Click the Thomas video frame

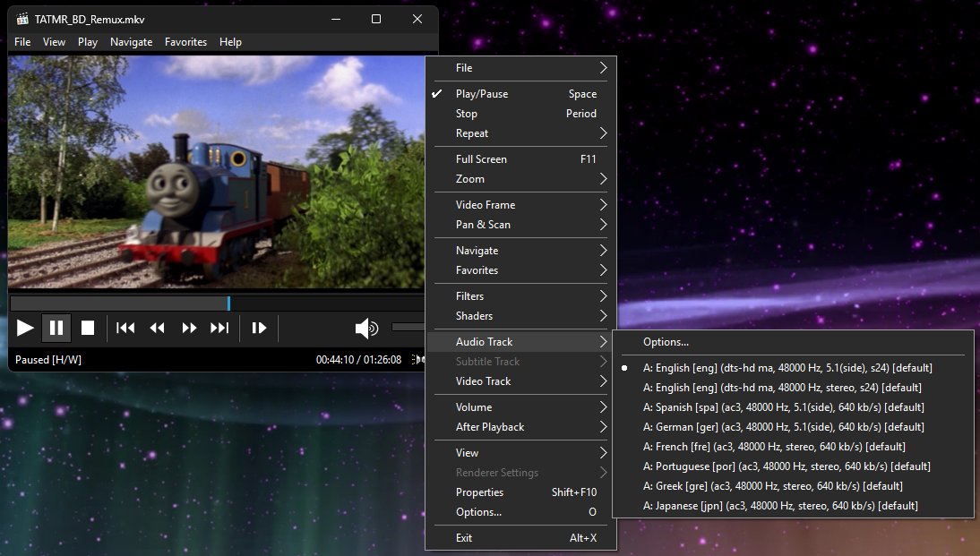216,173
